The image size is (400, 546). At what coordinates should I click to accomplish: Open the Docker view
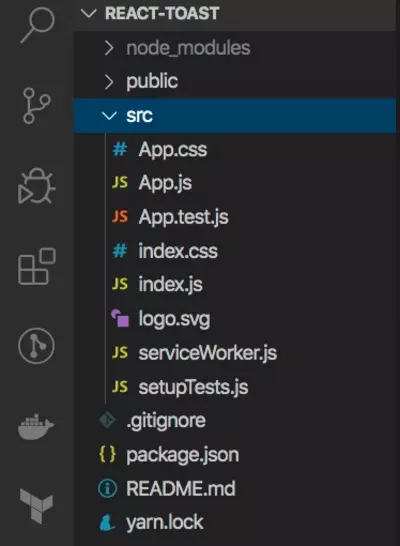(x=36, y=426)
